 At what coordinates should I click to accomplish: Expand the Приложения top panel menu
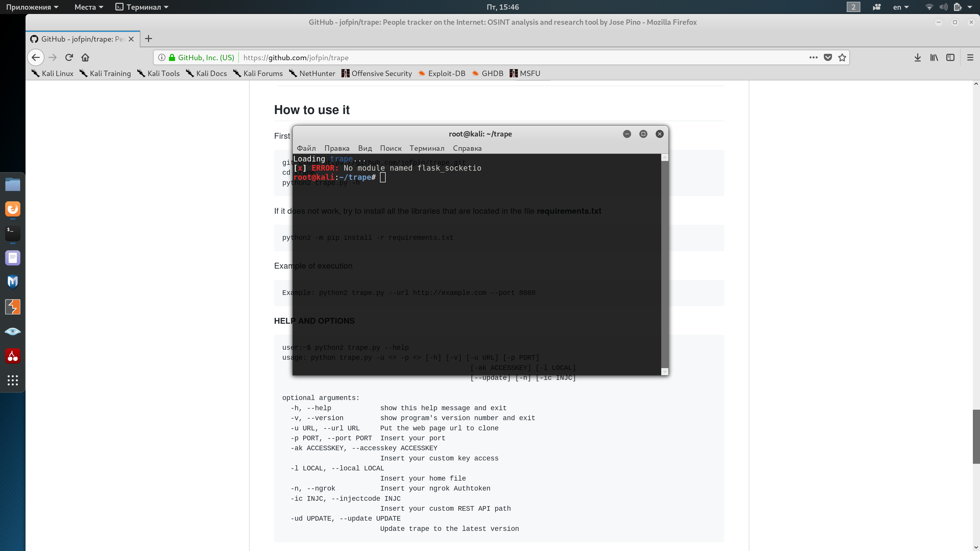pos(32,7)
